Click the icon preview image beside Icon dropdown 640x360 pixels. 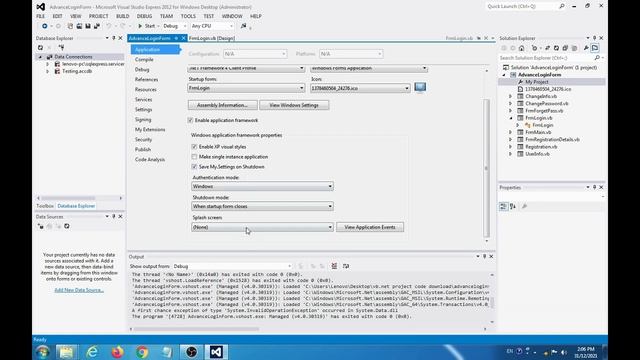(x=420, y=87)
